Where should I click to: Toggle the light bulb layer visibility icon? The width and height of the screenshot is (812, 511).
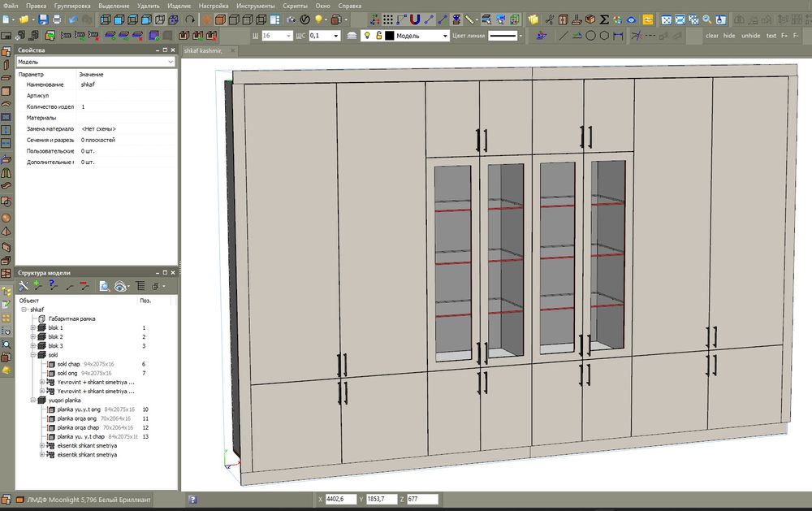(367, 36)
